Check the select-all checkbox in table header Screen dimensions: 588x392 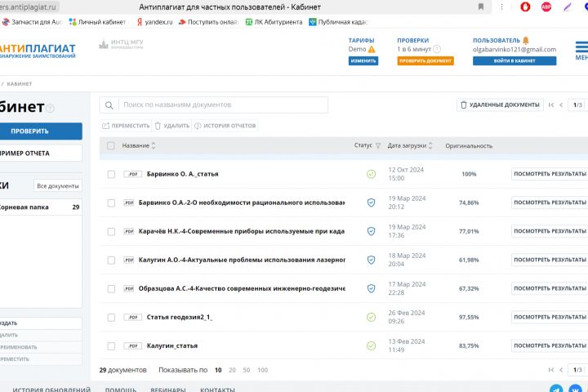(110, 145)
